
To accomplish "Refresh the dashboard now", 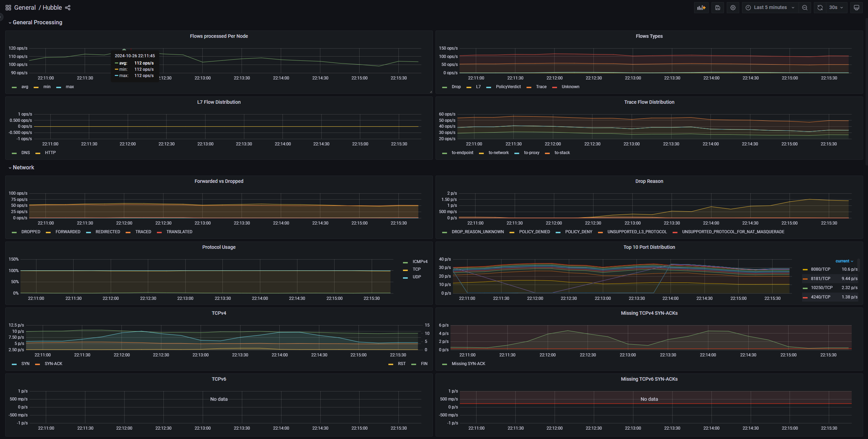I will (820, 8).
